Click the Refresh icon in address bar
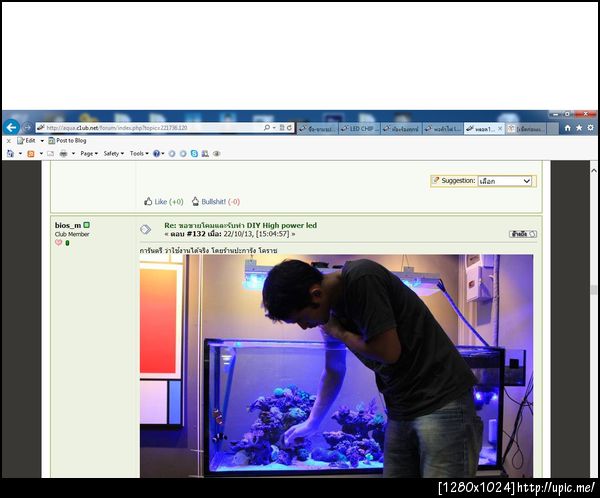This screenshot has height=498, width=600. pos(289,128)
